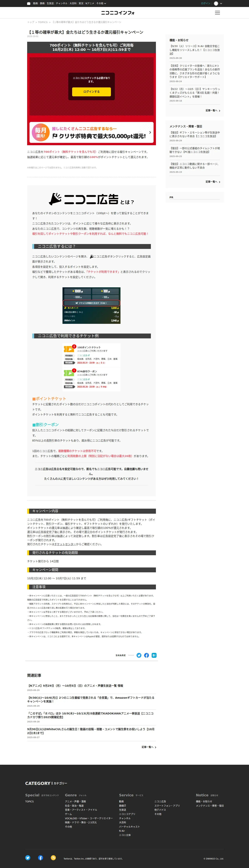Open footer 機能・お知らせ notice link
Screen dimensions: 249x868
click(x=204, y=802)
